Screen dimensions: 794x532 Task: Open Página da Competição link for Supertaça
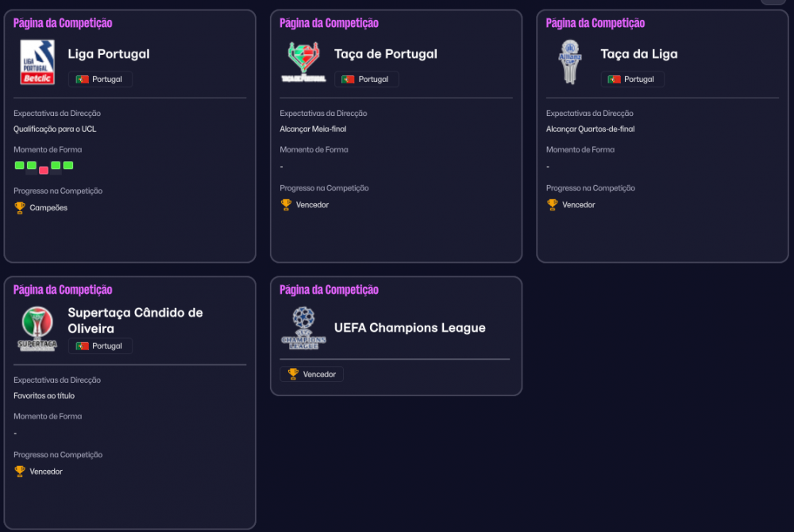63,290
